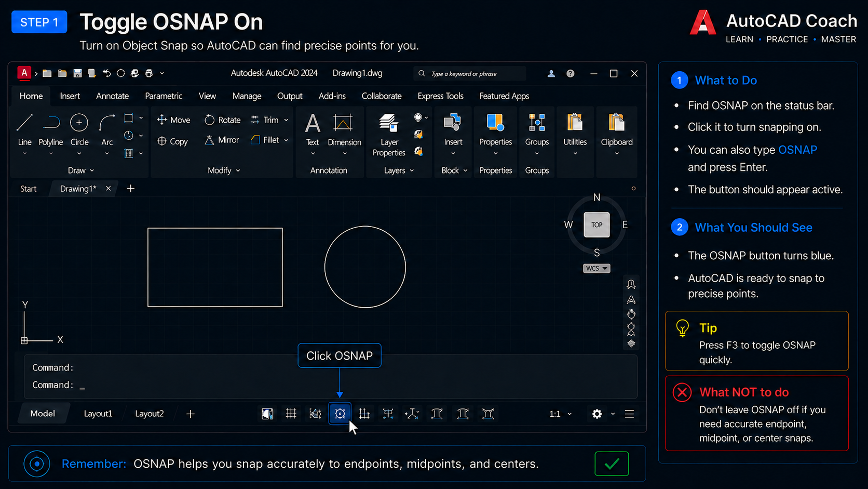
Task: Add a new drawing tab
Action: click(131, 189)
